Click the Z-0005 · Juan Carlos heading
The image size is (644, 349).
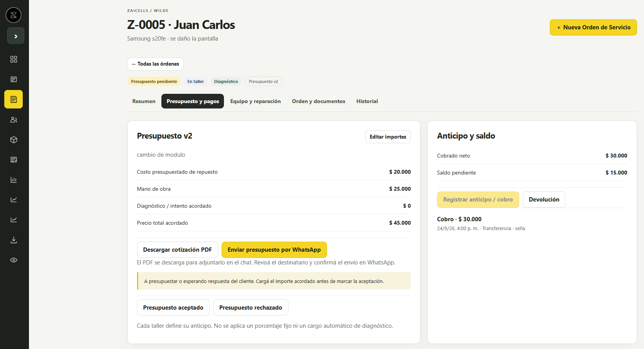click(181, 25)
